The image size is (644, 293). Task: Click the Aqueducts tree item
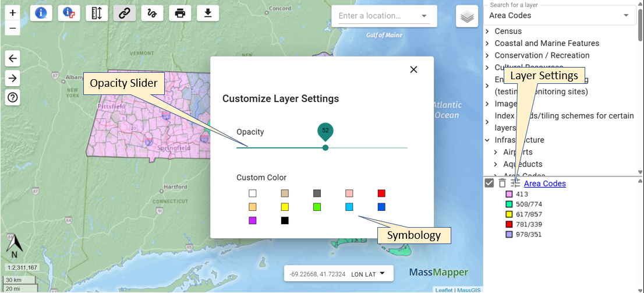coord(523,164)
